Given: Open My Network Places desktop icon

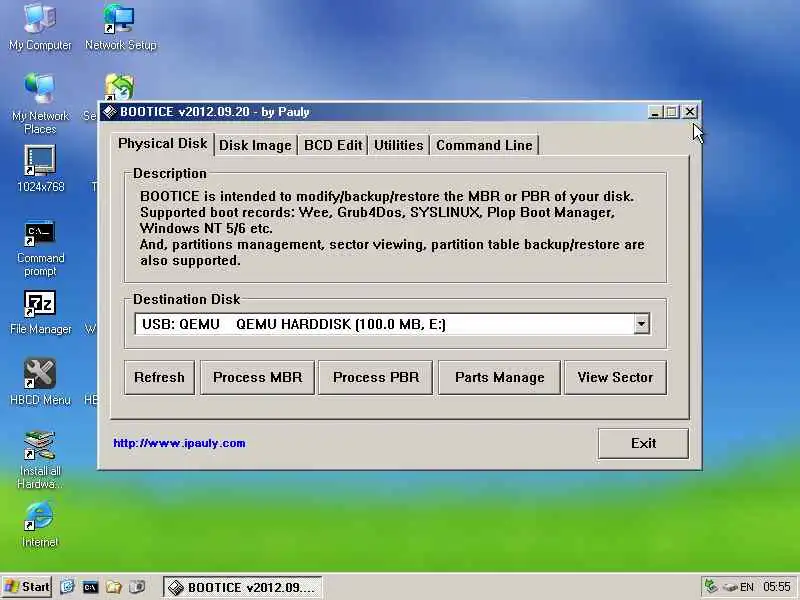Looking at the screenshot, I should click(x=40, y=104).
